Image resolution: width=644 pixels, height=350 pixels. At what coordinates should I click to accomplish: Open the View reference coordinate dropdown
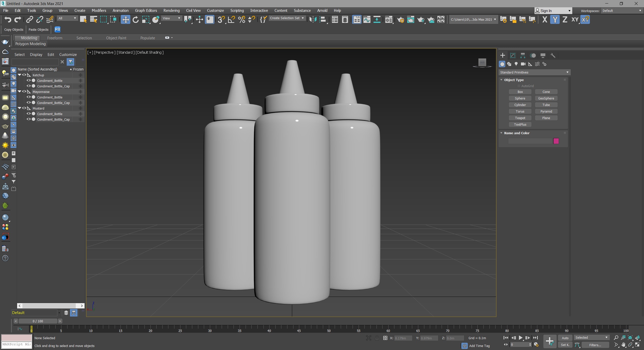click(x=171, y=18)
